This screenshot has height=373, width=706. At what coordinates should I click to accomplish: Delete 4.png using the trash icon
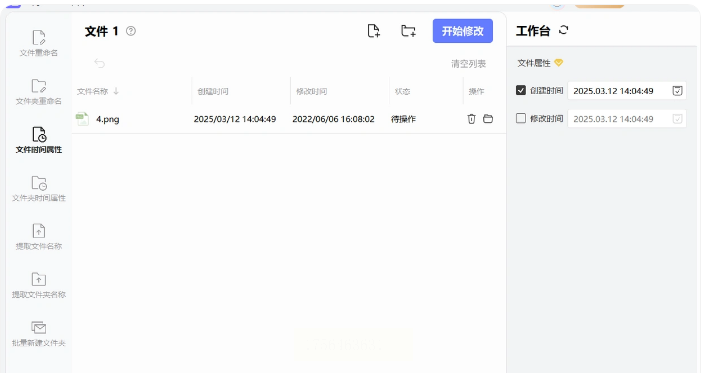pyautogui.click(x=471, y=119)
